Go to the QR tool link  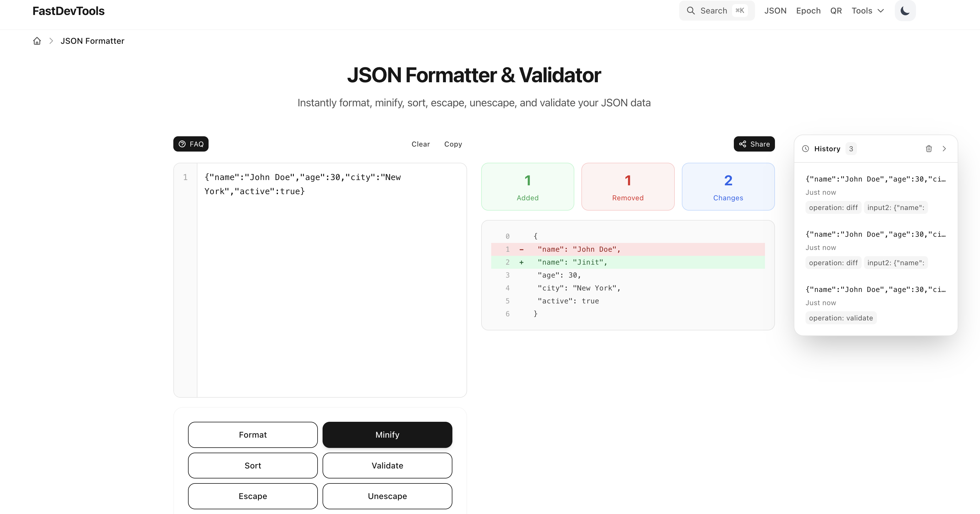coord(836,11)
